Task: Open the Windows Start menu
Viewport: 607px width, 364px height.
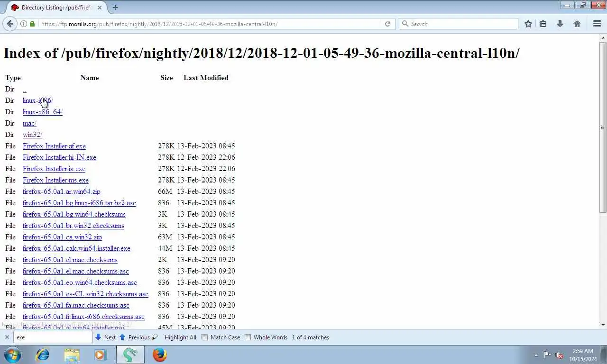Action: tap(13, 355)
